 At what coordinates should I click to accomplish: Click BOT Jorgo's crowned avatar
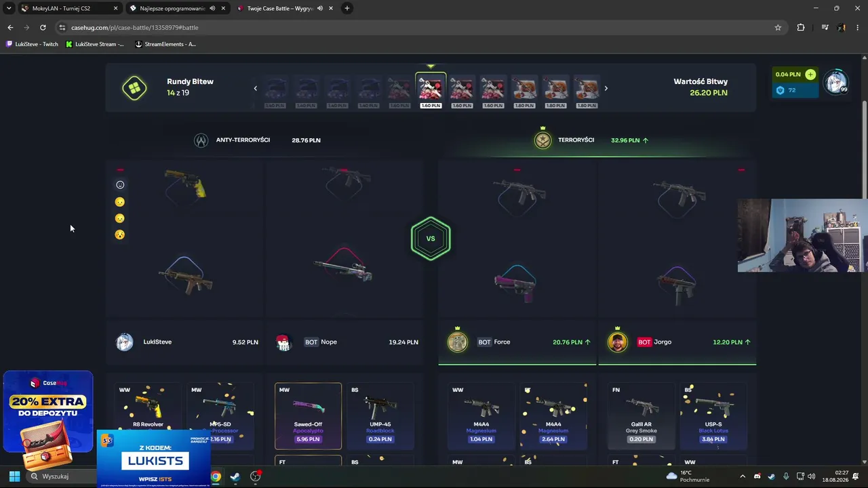point(617,341)
